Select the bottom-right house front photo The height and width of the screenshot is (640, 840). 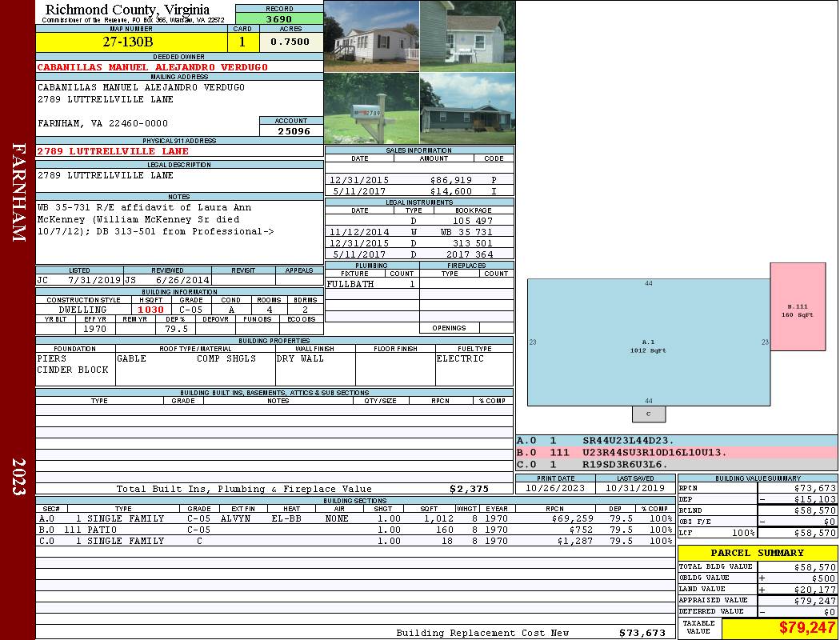[x=467, y=109]
